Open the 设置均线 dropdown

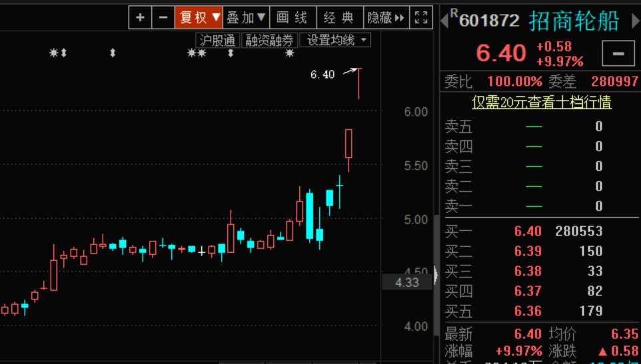point(335,41)
